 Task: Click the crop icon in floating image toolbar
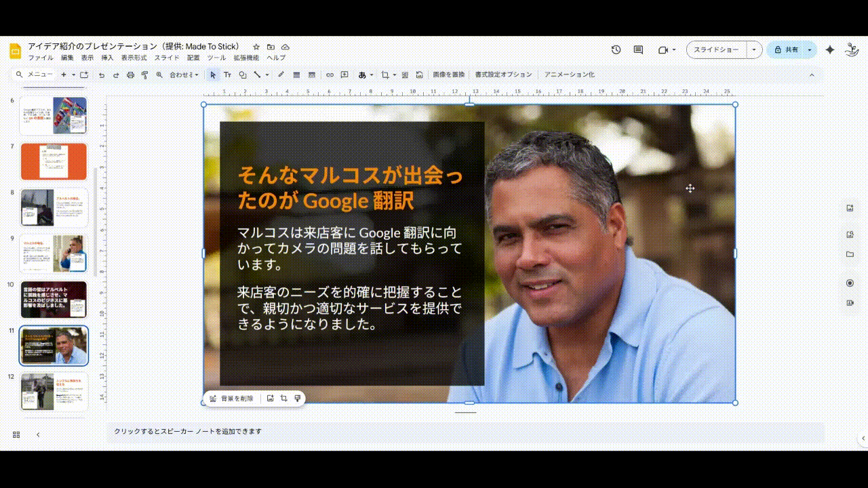coord(283,399)
